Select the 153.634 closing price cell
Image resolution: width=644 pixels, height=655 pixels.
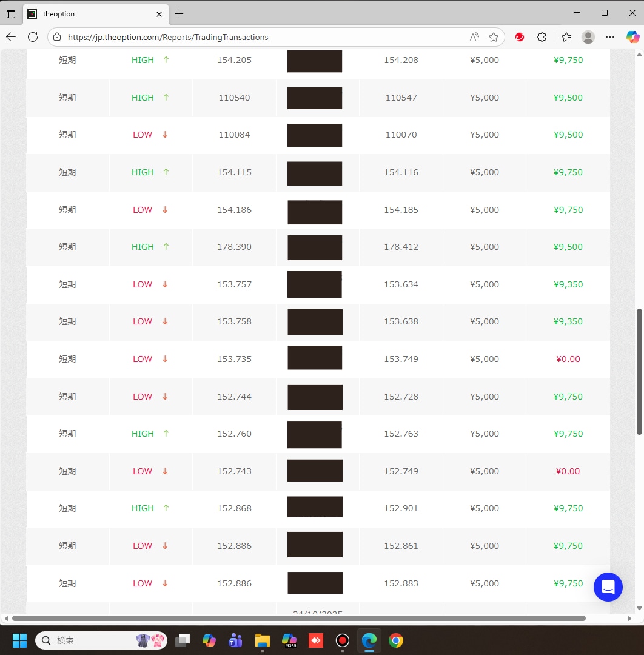click(x=401, y=284)
